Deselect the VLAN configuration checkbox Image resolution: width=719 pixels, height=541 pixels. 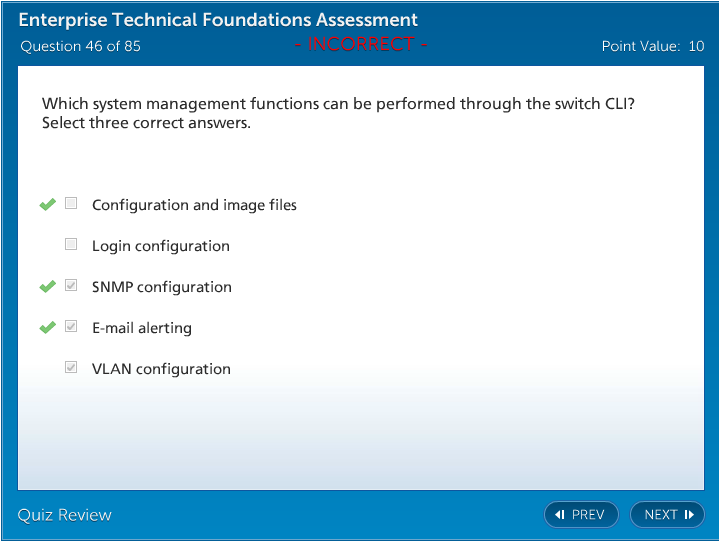[71, 368]
